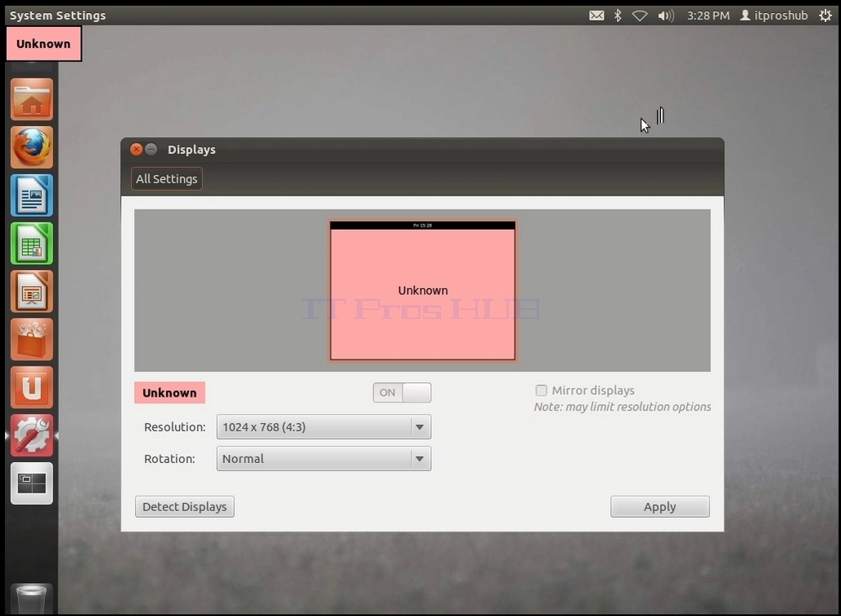The image size is (841, 616).
Task: Select the pink Unknown monitor preview
Action: [x=423, y=290]
